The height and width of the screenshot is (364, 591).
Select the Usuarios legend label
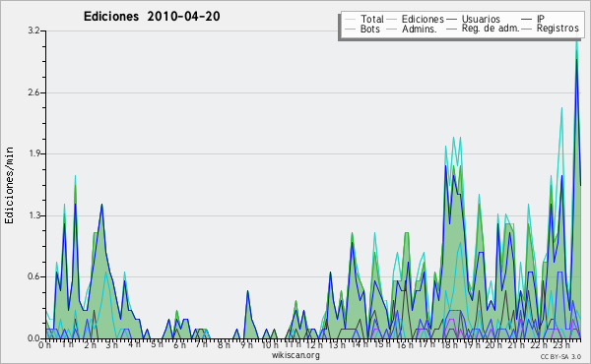point(481,19)
